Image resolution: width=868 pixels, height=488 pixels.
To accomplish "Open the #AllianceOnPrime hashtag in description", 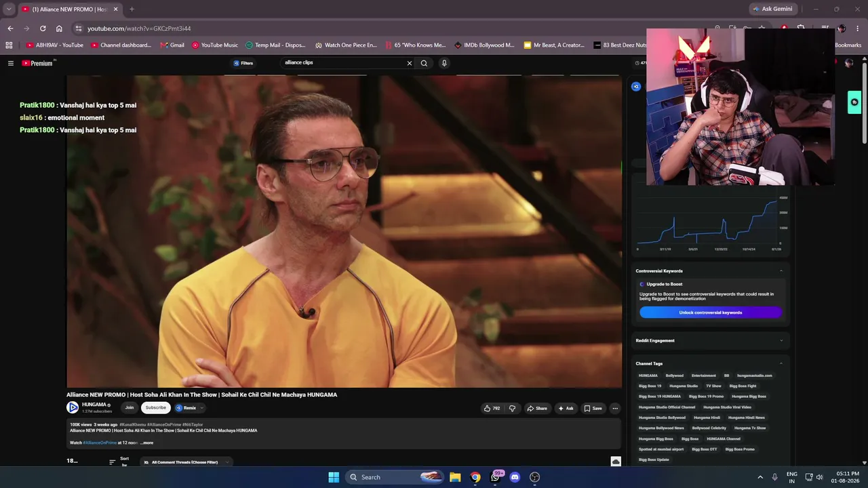I will (x=100, y=443).
